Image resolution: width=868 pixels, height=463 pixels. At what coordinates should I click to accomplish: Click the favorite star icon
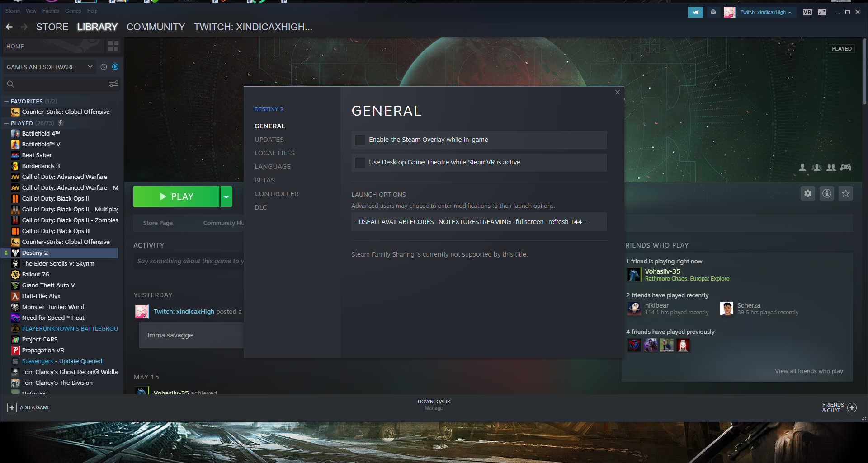point(846,194)
